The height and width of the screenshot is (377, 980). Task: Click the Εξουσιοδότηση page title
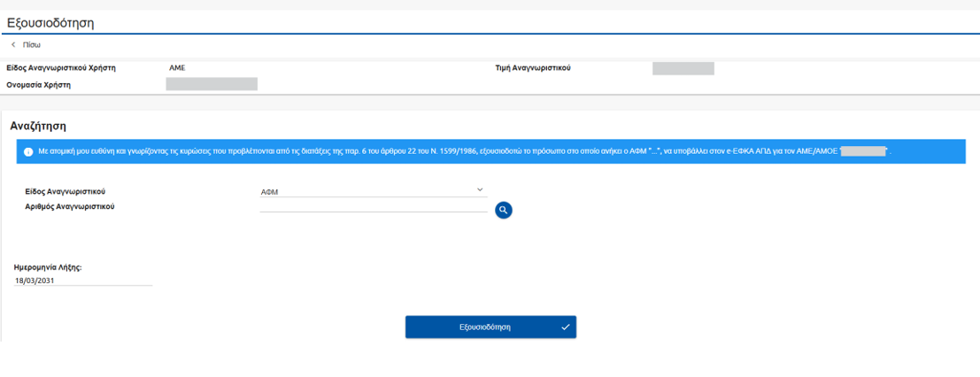[x=50, y=23]
